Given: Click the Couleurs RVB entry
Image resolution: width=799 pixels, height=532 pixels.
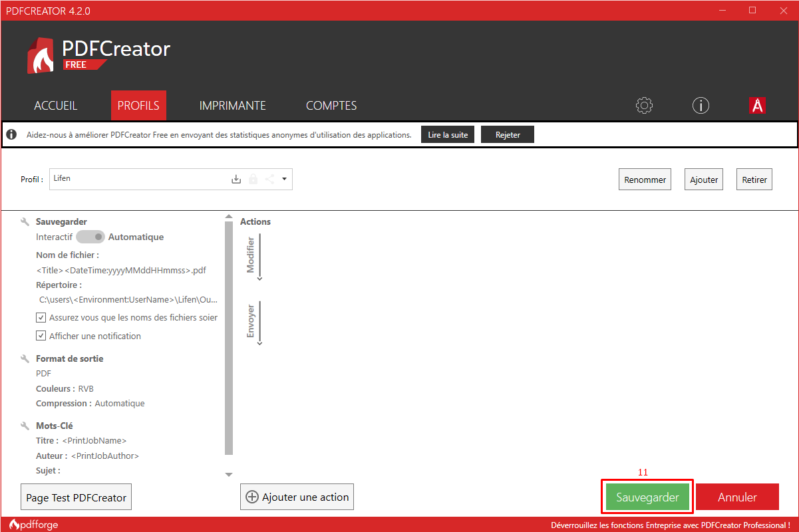Looking at the screenshot, I should 65,388.
